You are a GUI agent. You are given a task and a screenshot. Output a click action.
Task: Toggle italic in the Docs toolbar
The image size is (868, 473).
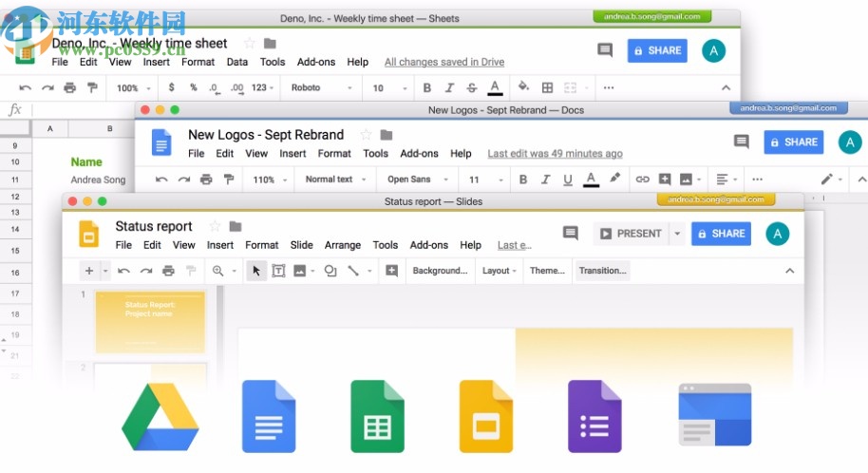(545, 179)
